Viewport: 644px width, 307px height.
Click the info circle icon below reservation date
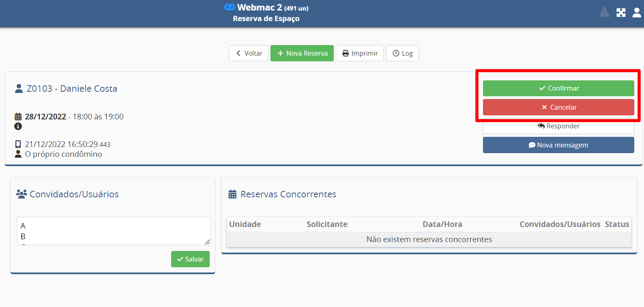pyautogui.click(x=18, y=126)
